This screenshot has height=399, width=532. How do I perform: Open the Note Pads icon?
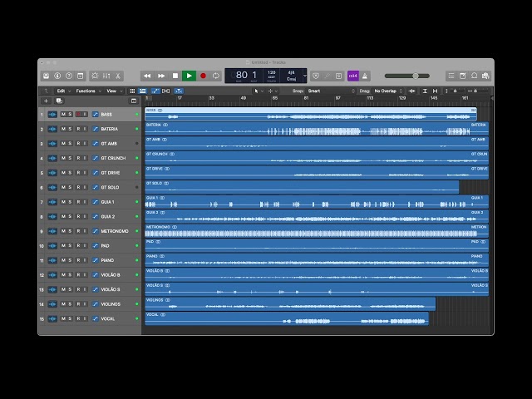point(463,76)
